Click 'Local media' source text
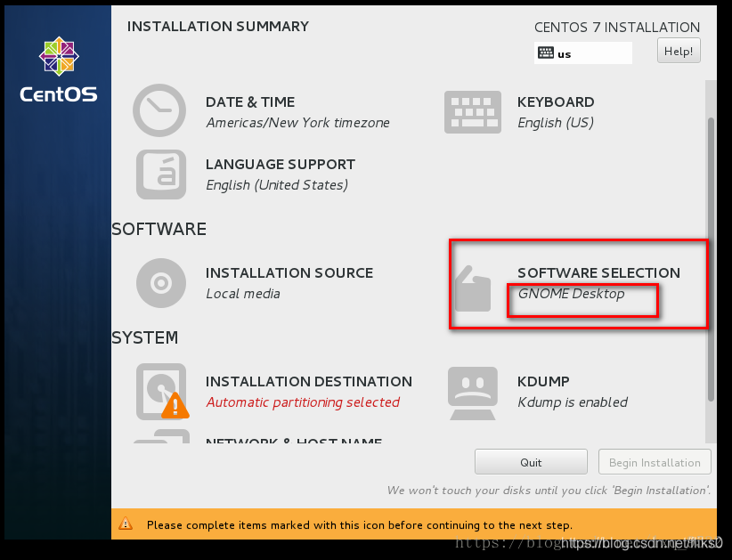 (x=243, y=294)
